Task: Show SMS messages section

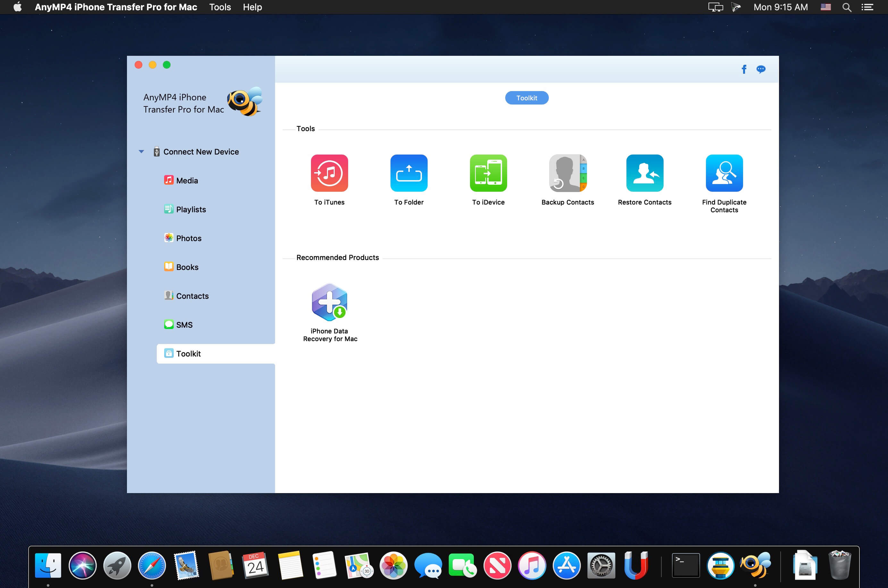Action: [184, 325]
